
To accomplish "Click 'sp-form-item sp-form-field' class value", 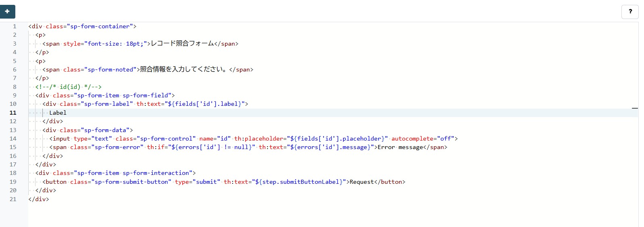I will pos(123,95).
